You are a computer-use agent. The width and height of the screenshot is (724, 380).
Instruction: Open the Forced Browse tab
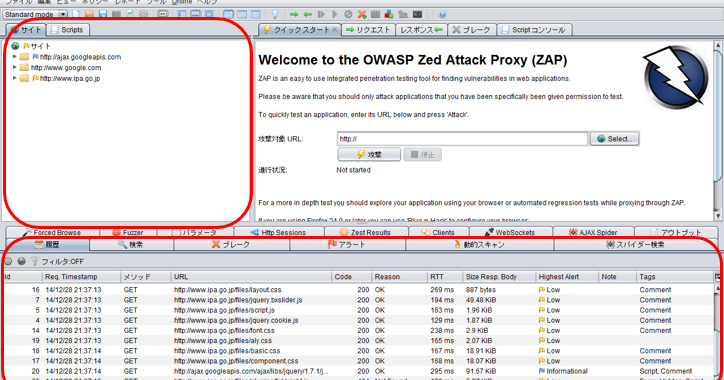coord(52,232)
